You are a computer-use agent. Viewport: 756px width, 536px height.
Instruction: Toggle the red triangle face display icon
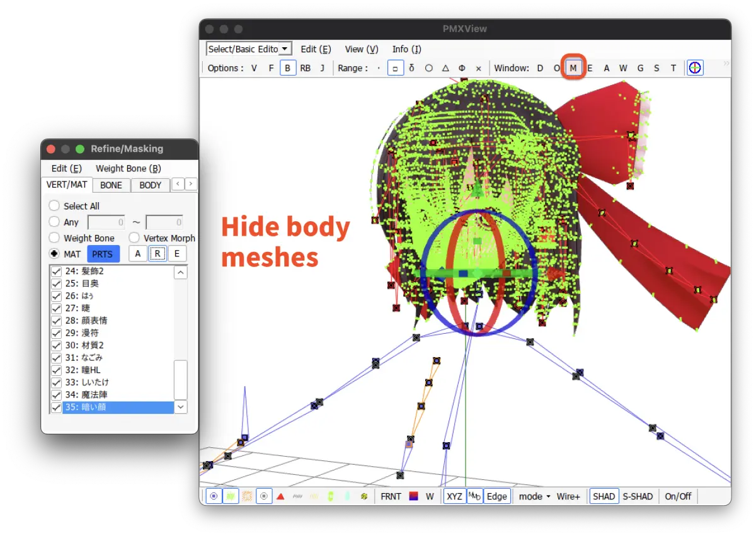click(x=280, y=496)
